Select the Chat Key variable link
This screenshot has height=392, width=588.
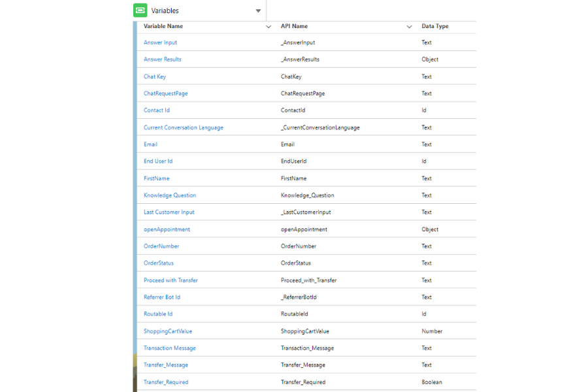coord(155,76)
